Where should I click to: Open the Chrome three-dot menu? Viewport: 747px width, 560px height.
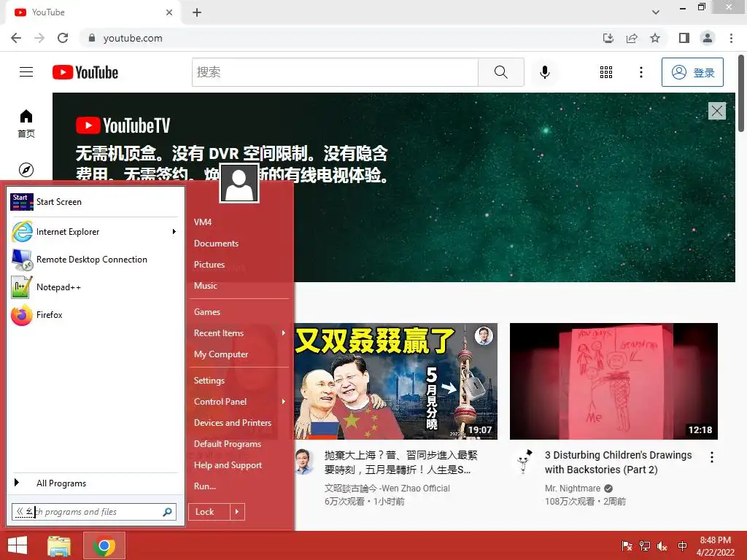click(x=731, y=38)
